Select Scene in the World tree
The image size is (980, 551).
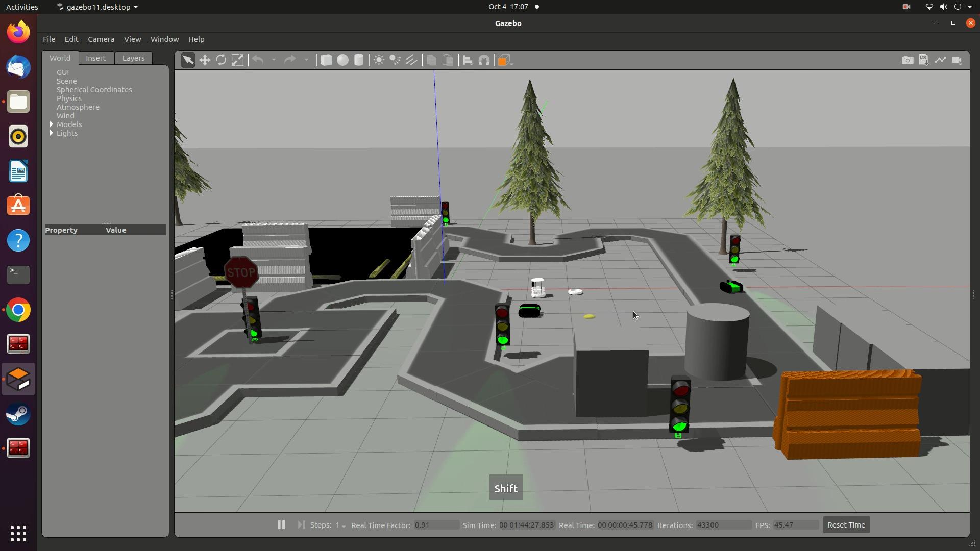coord(66,81)
